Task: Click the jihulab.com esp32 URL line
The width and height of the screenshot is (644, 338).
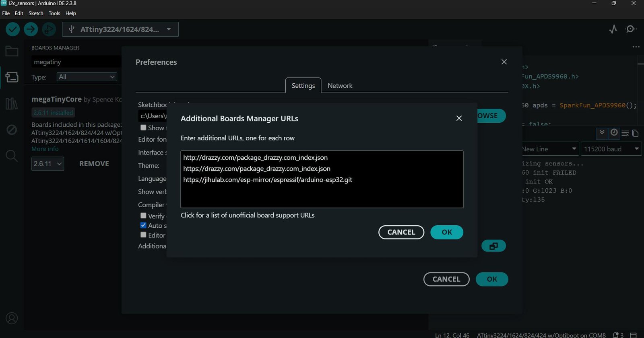Action: (x=268, y=180)
